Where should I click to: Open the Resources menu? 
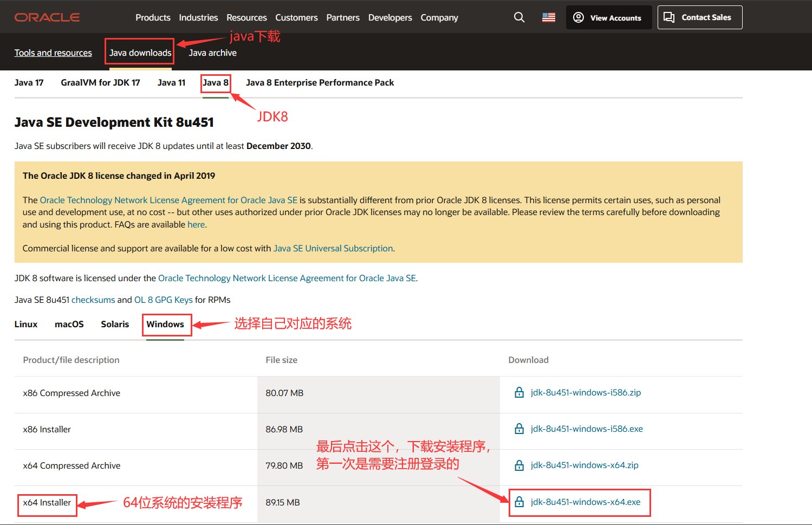[246, 17]
